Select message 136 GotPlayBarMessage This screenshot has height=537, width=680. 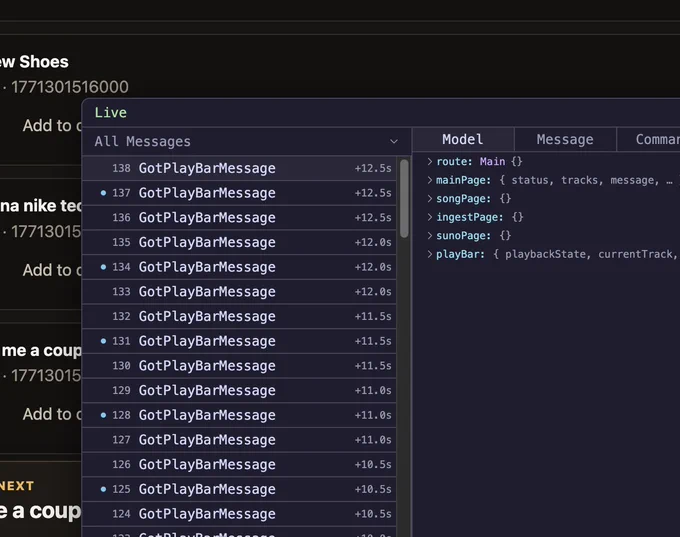tap(239, 218)
